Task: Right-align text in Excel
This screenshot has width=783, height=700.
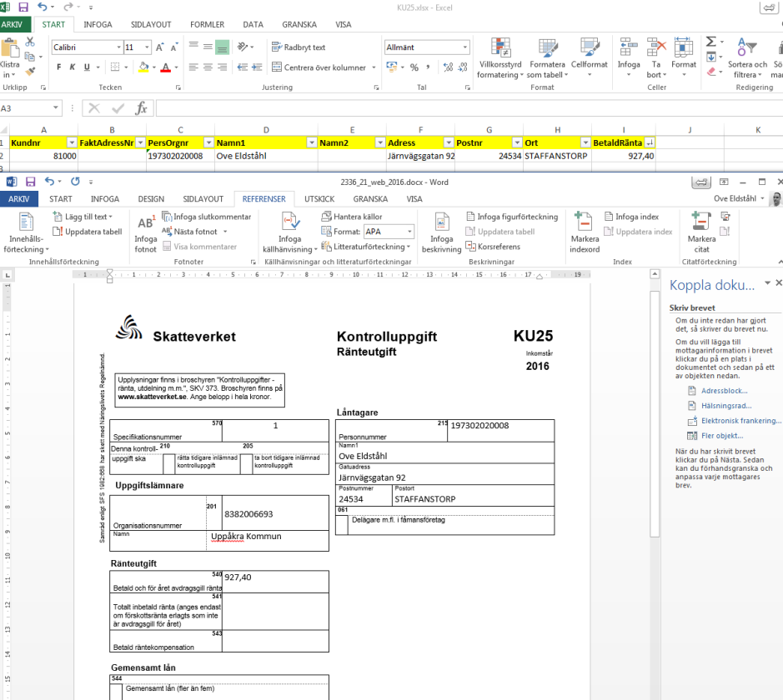Action: tap(222, 67)
